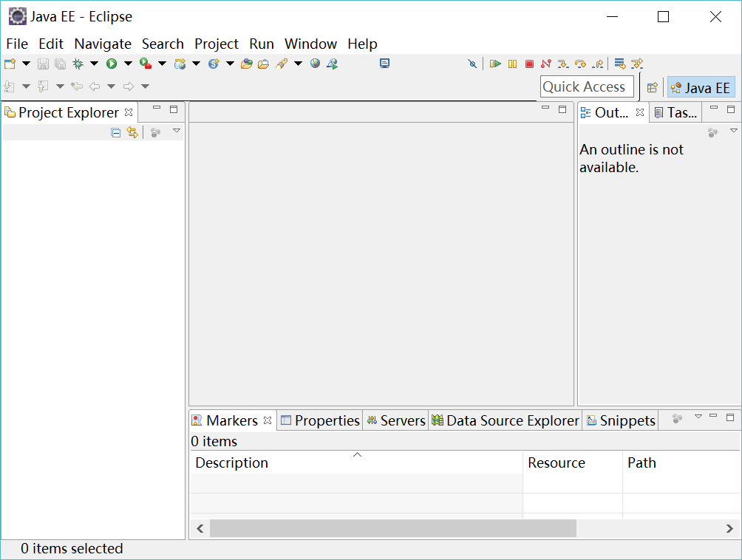Image resolution: width=742 pixels, height=560 pixels.
Task: Select the Java EE perspective button
Action: [x=701, y=87]
